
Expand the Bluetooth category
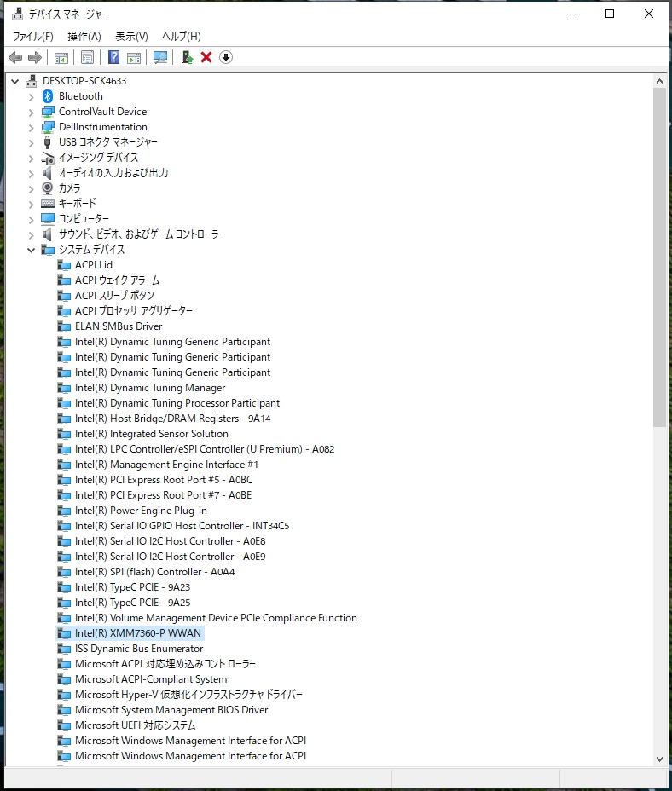[32, 97]
